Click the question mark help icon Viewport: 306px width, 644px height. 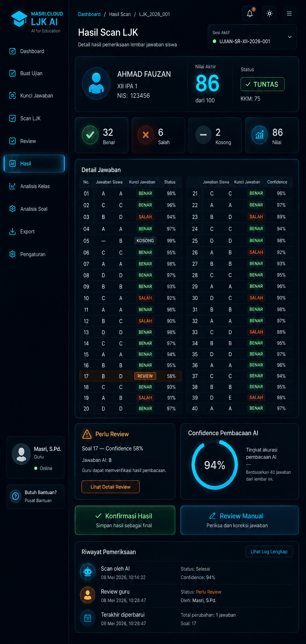click(x=16, y=496)
